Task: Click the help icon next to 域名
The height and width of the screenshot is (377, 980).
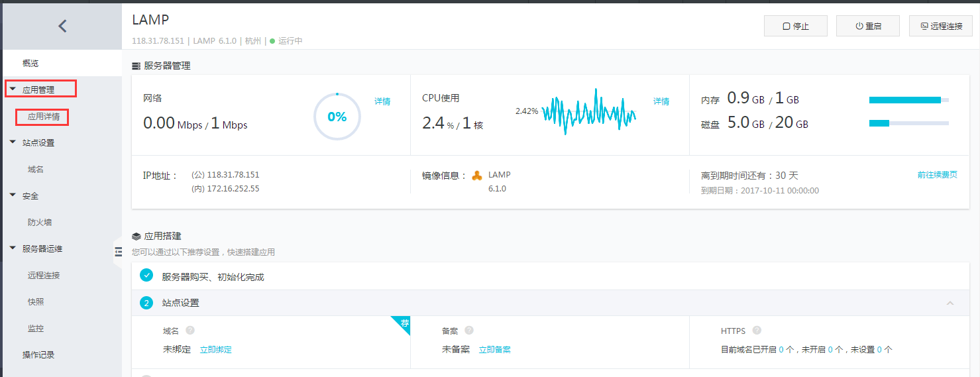Action: point(190,331)
